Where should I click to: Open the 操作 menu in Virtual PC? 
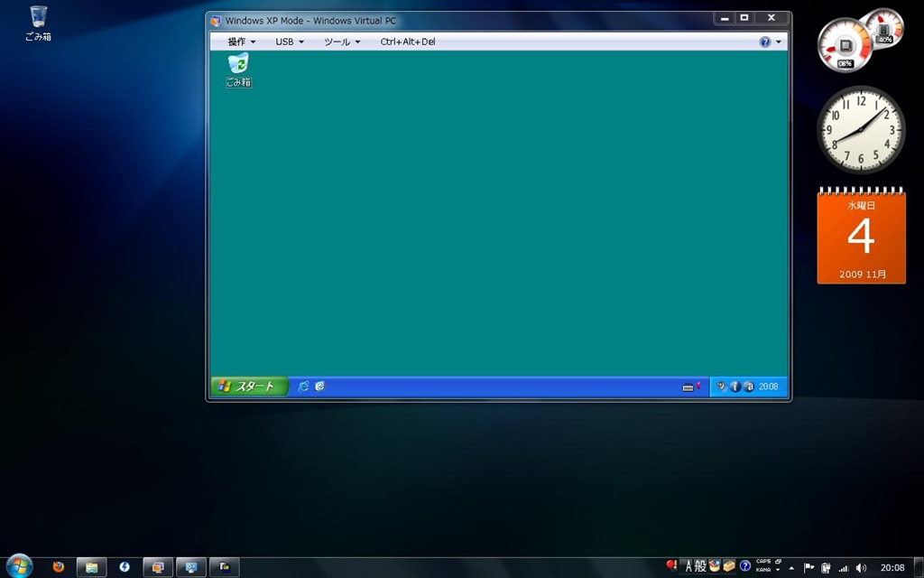(x=242, y=42)
